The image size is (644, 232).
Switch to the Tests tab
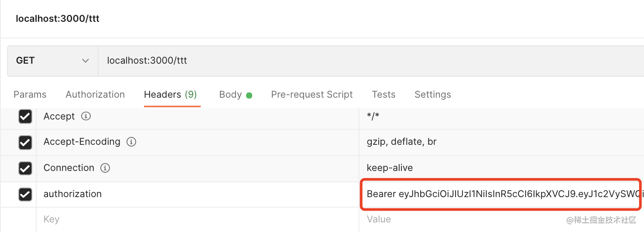point(384,95)
